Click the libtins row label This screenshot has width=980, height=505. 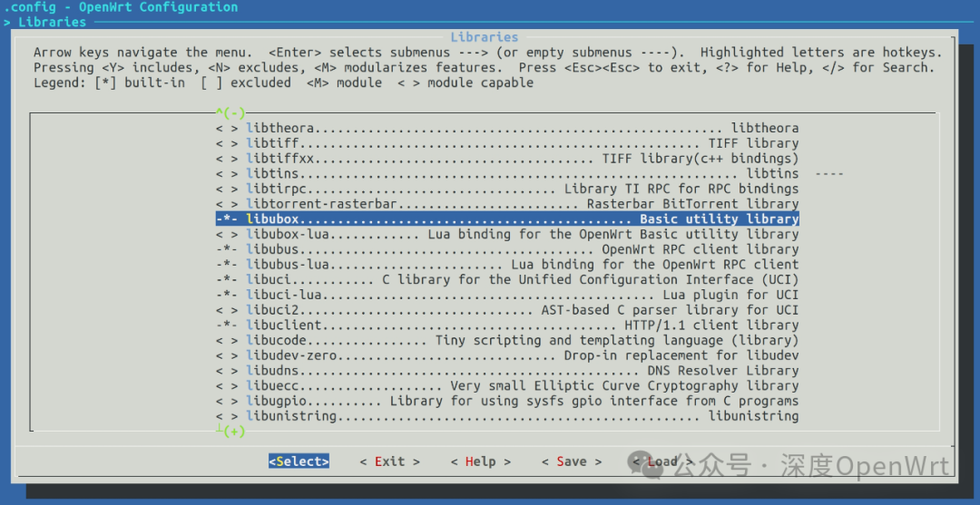272,173
